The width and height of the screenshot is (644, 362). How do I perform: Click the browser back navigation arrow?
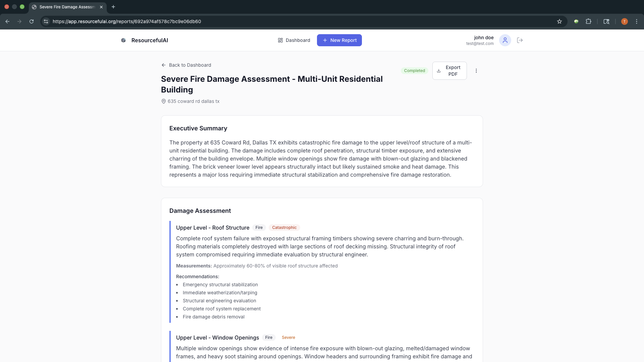click(x=7, y=21)
